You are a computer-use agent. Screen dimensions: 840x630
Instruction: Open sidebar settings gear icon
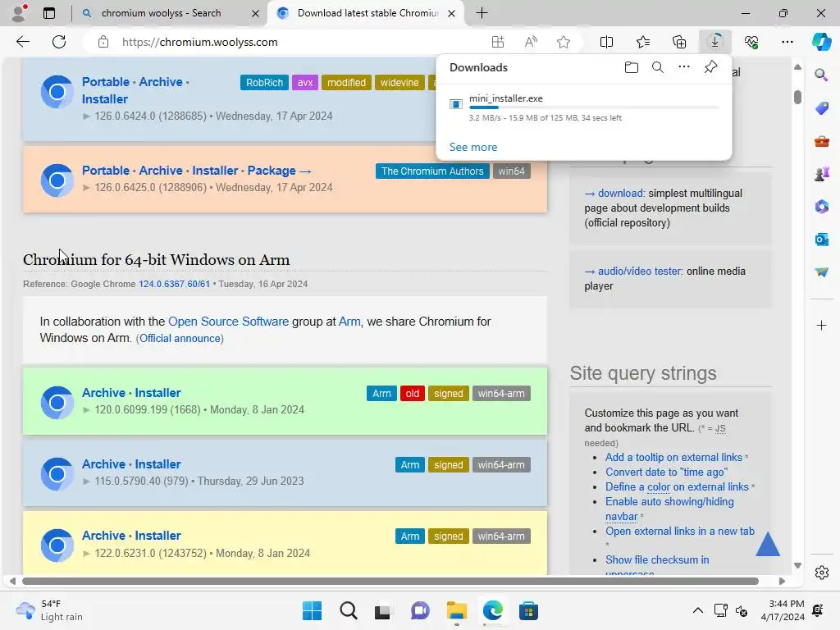(821, 573)
